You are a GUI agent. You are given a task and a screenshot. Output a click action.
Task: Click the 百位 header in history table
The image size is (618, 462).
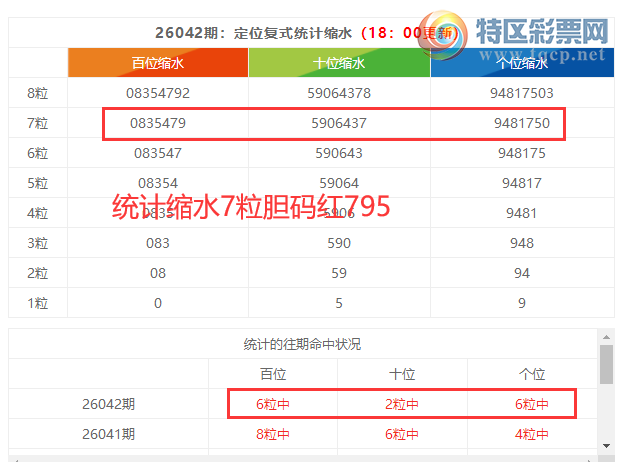(273, 374)
